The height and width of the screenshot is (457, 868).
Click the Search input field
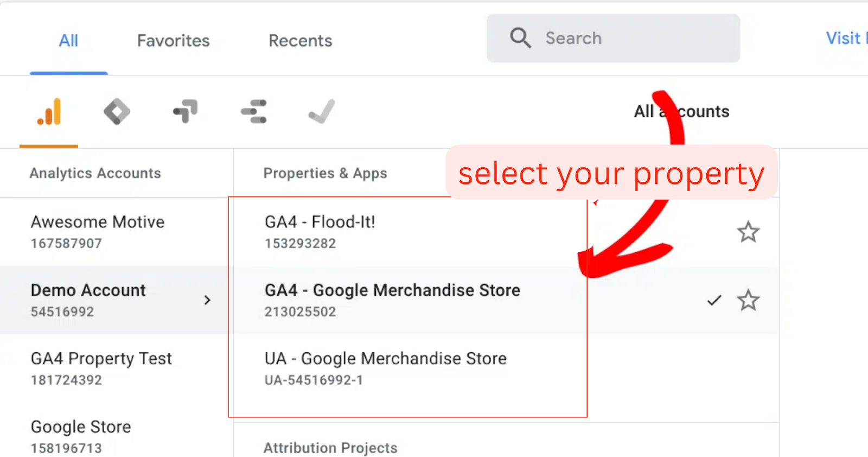point(613,38)
